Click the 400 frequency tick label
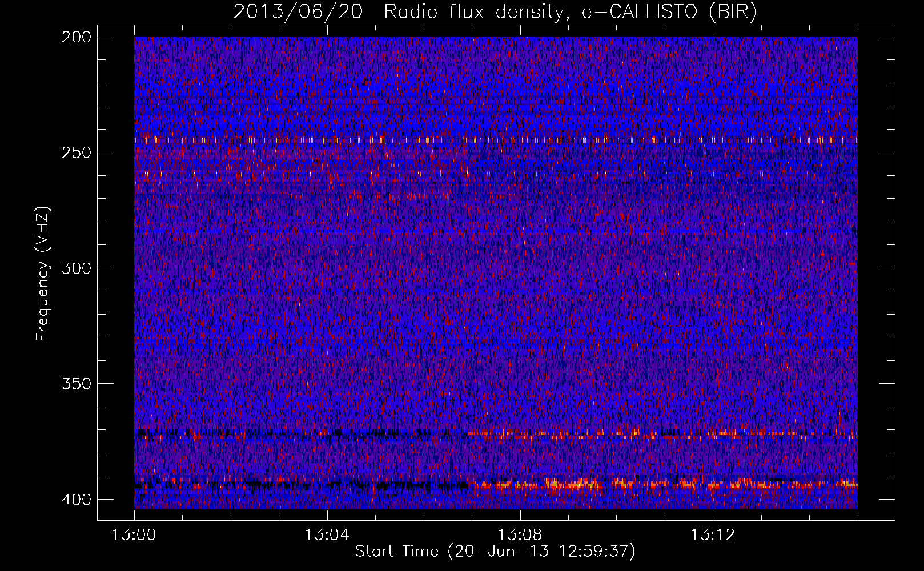The height and width of the screenshot is (571, 924). pyautogui.click(x=76, y=500)
